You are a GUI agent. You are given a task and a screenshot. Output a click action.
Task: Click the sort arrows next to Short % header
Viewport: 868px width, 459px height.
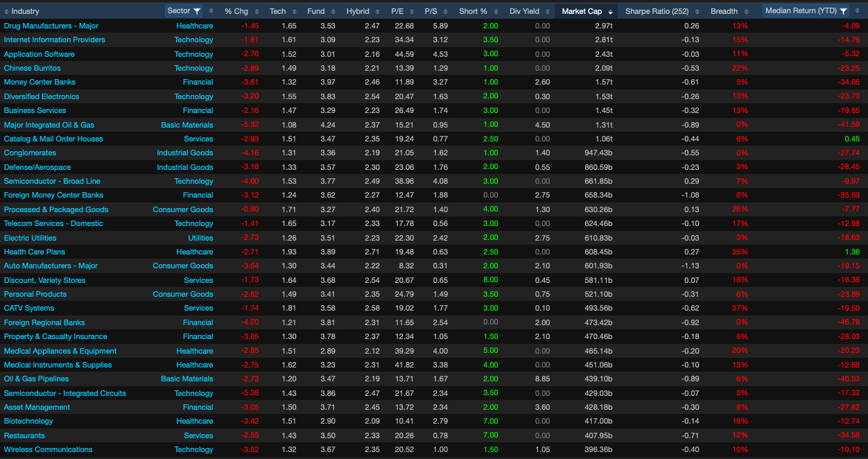point(496,11)
